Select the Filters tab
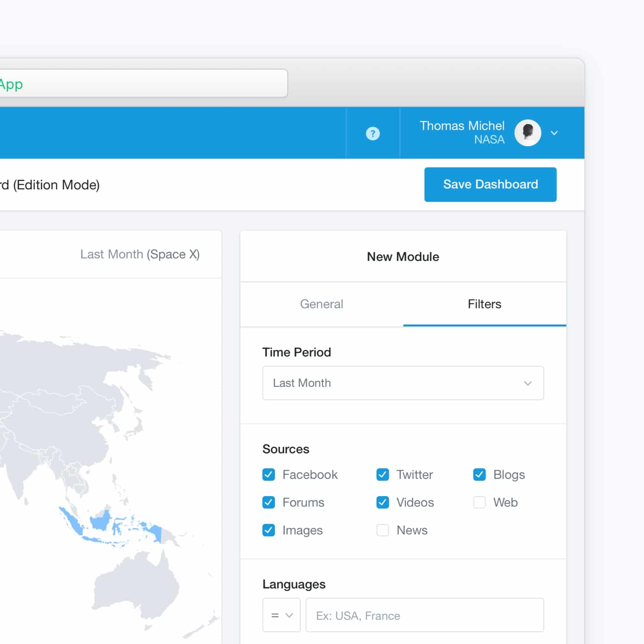This screenshot has height=644, width=644. click(484, 304)
